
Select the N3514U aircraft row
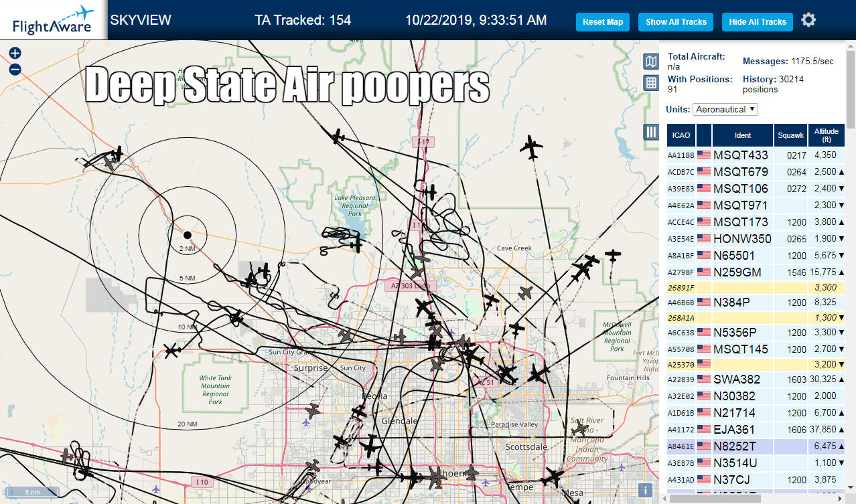coord(756,463)
